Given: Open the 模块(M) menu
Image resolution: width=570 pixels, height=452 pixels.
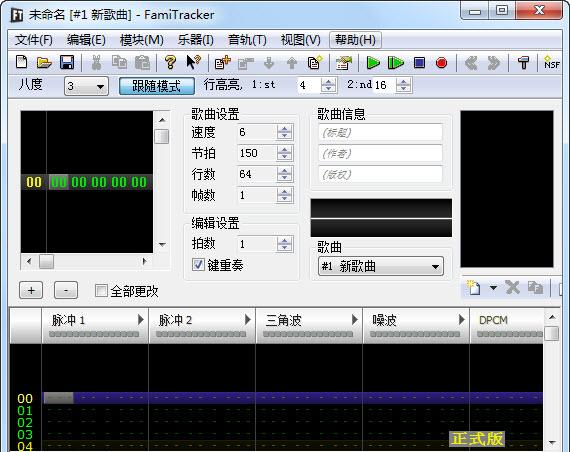Looking at the screenshot, I should (x=141, y=40).
